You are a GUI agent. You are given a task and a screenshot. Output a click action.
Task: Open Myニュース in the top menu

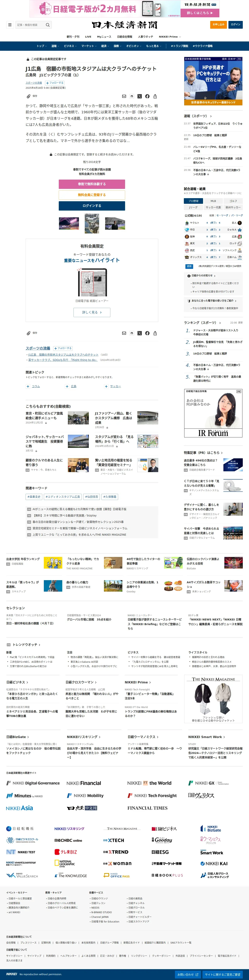coord(104,37)
